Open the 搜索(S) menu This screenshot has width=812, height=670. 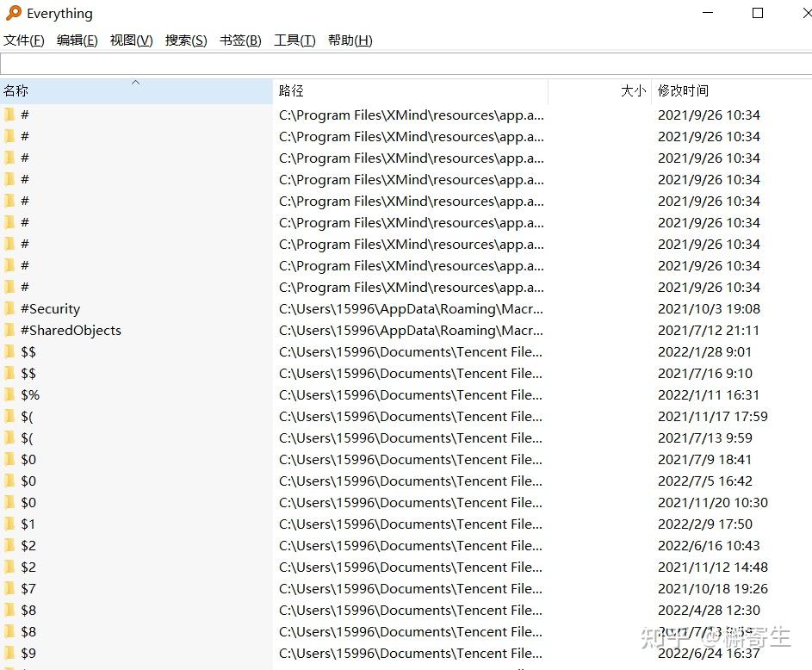tap(186, 40)
